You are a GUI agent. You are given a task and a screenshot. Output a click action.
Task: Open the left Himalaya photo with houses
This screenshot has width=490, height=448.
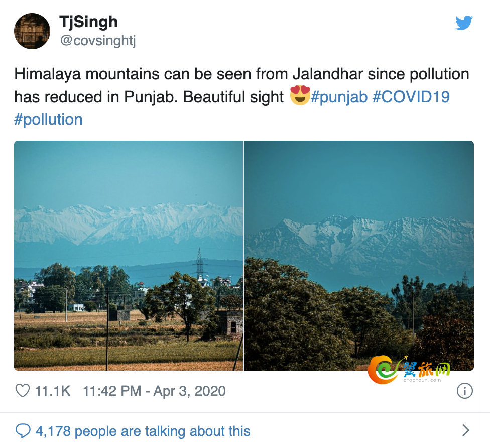[129, 256]
